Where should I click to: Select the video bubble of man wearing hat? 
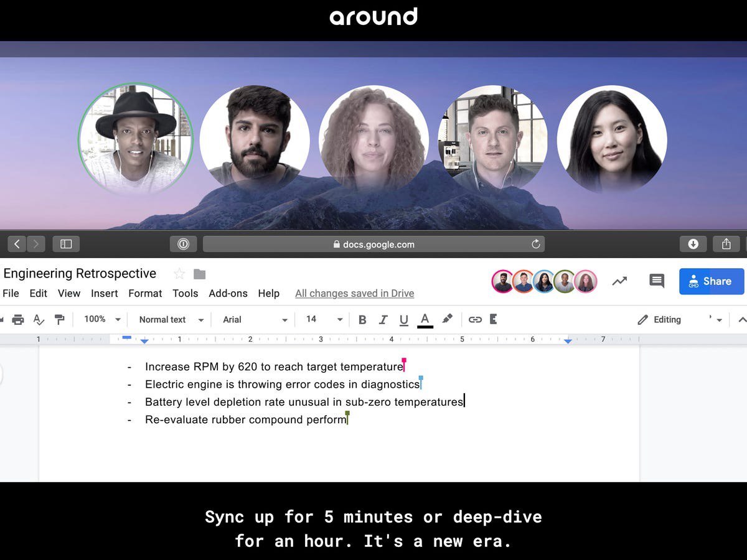tap(136, 140)
